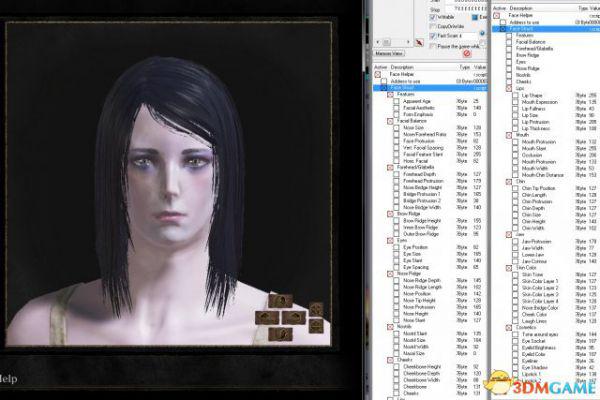Image resolution: width=600 pixels, height=400 pixels.
Task: Collapse Lips group in right table
Action: pyautogui.click(x=509, y=88)
